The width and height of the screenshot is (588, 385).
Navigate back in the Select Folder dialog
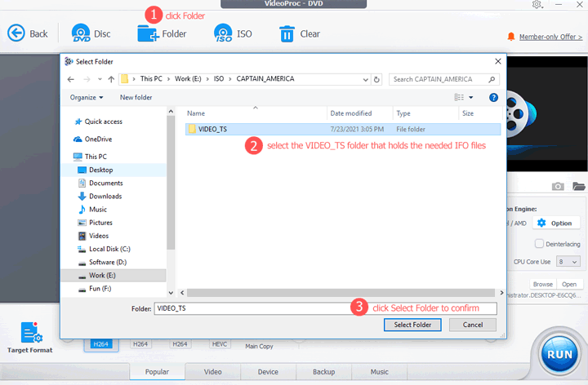tap(71, 79)
